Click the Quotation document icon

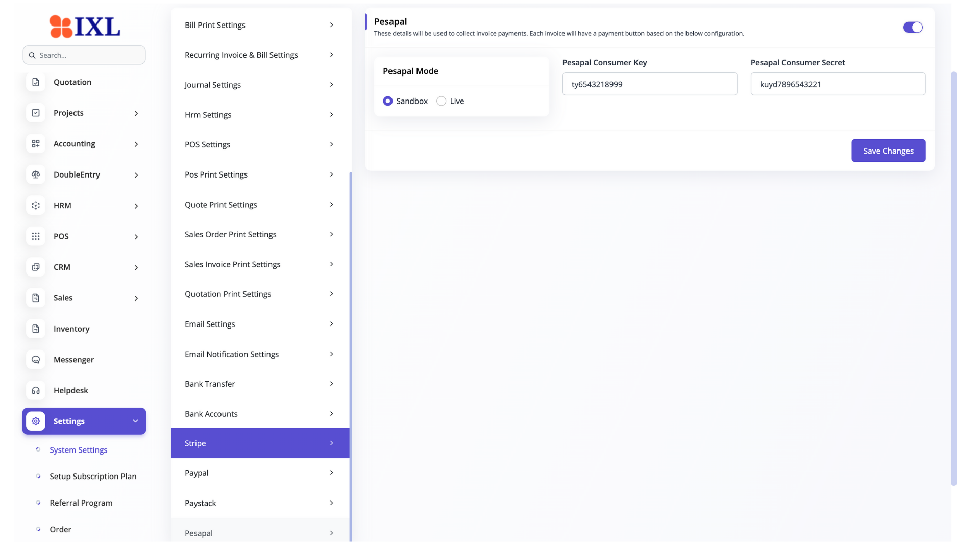coord(36,82)
